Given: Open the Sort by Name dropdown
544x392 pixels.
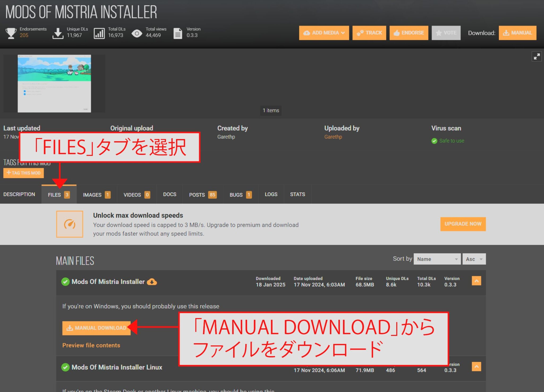Looking at the screenshot, I should click(437, 259).
